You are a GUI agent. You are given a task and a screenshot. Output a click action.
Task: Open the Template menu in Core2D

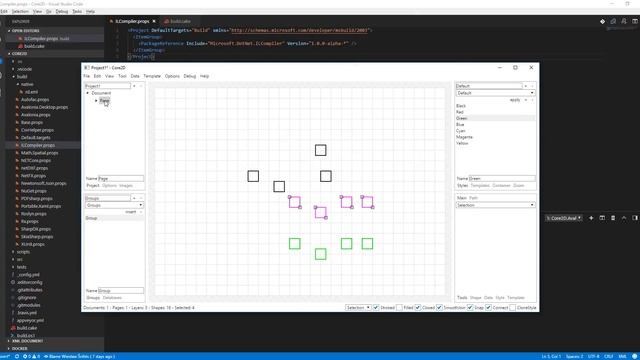[x=152, y=76]
